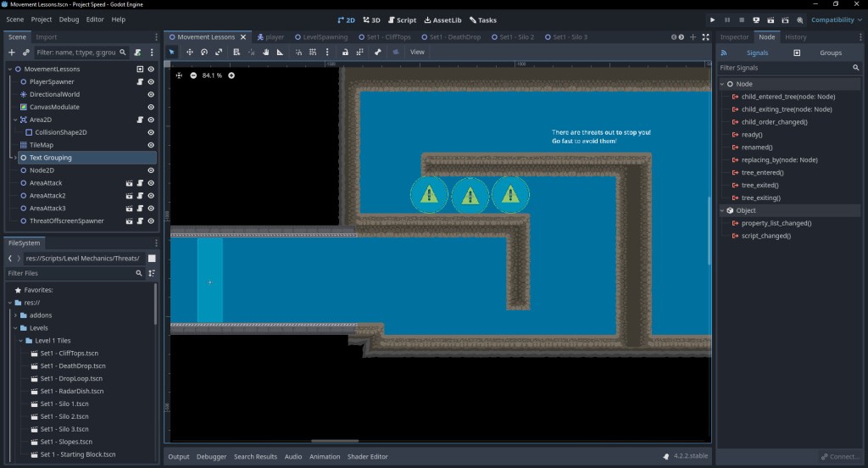Select the Move Mode tool
Image resolution: width=868 pixels, height=468 pixels.
pyautogui.click(x=189, y=53)
